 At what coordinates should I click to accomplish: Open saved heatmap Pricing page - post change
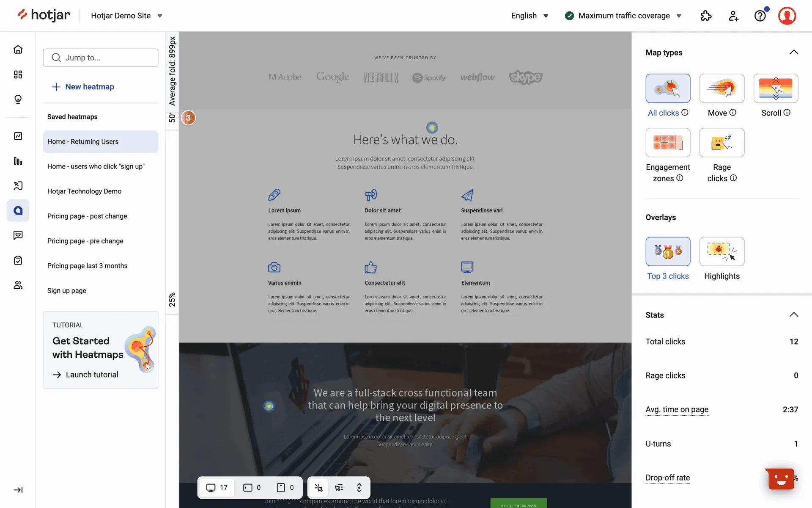(x=87, y=216)
